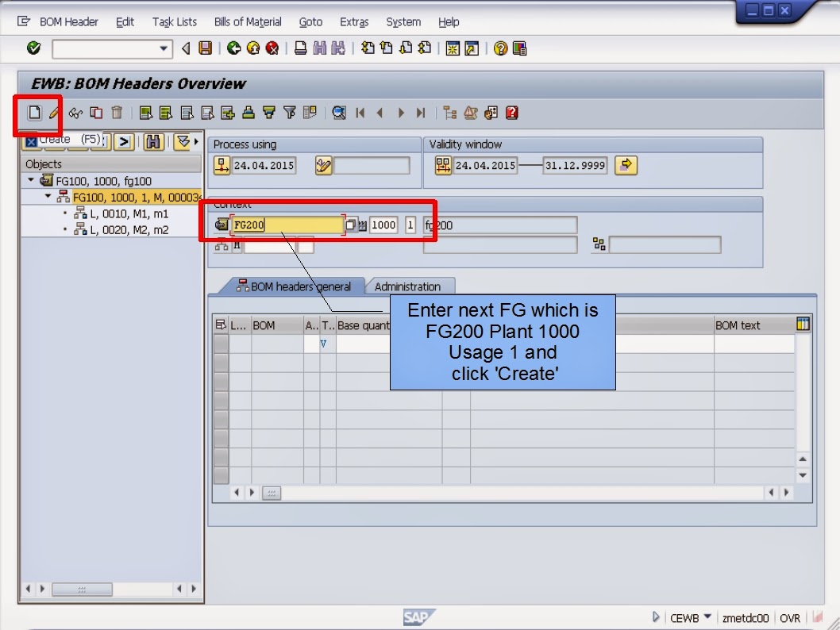The height and width of the screenshot is (630, 840).
Task: Open the command field dropdown
Action: [165, 48]
